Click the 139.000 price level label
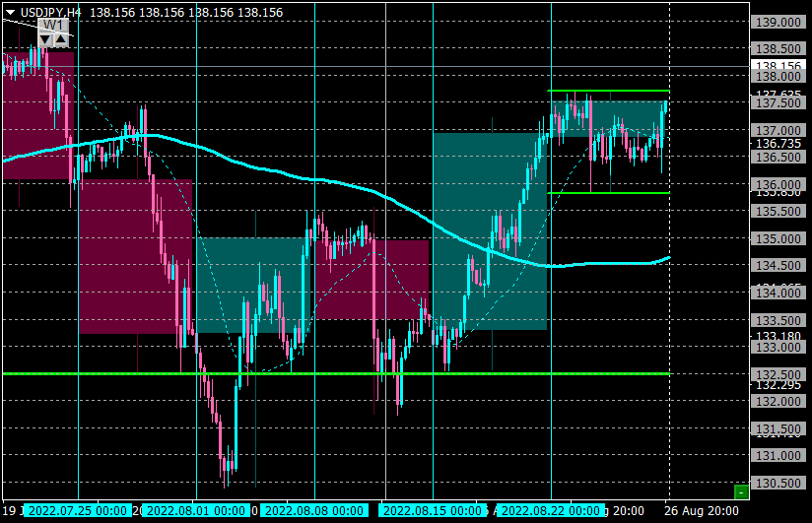This screenshot has height=523, width=812. tap(778, 22)
